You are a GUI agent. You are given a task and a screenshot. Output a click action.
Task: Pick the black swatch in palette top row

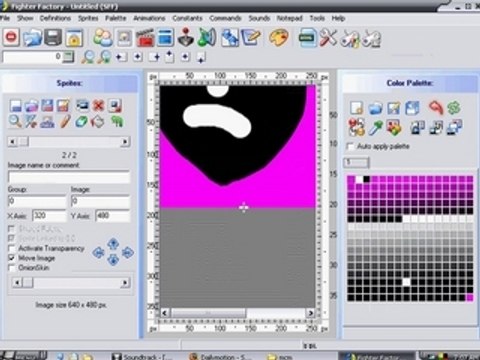click(367, 179)
